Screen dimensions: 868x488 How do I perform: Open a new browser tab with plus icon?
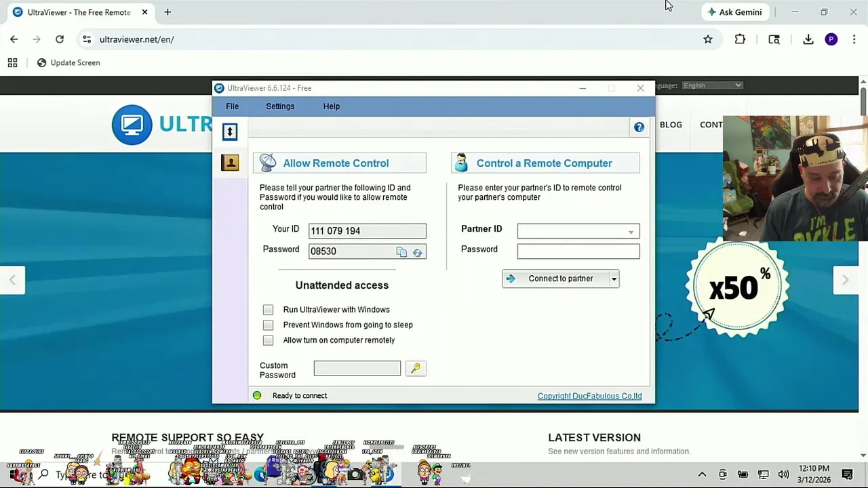(x=167, y=12)
